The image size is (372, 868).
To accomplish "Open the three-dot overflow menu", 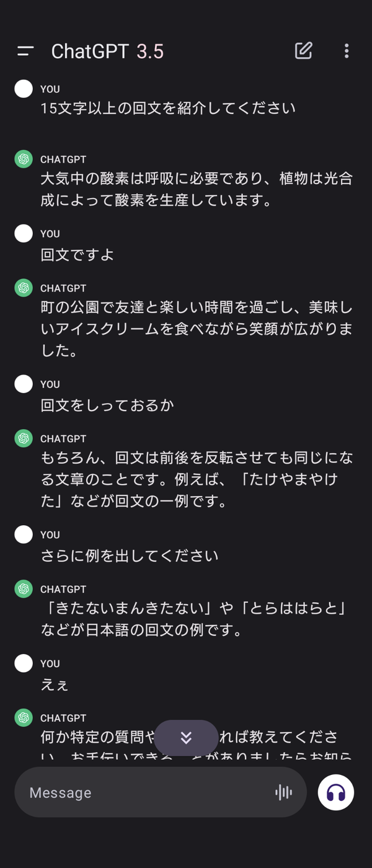I will tap(347, 51).
